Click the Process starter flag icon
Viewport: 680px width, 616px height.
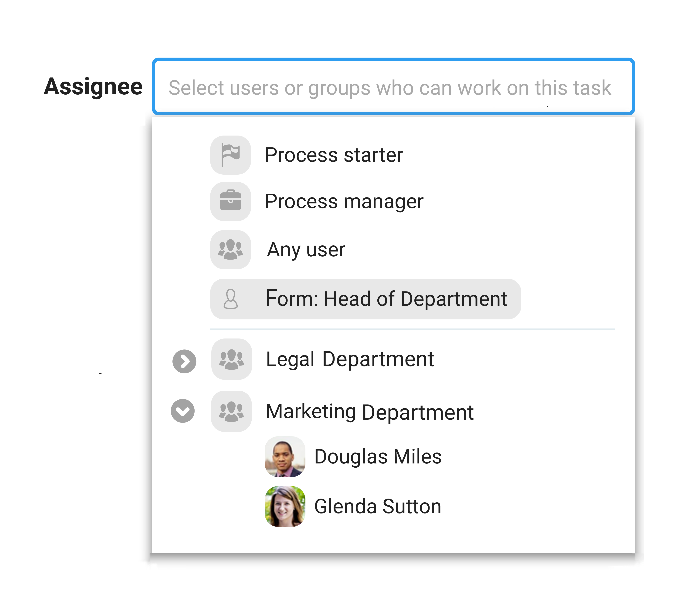[x=230, y=155]
